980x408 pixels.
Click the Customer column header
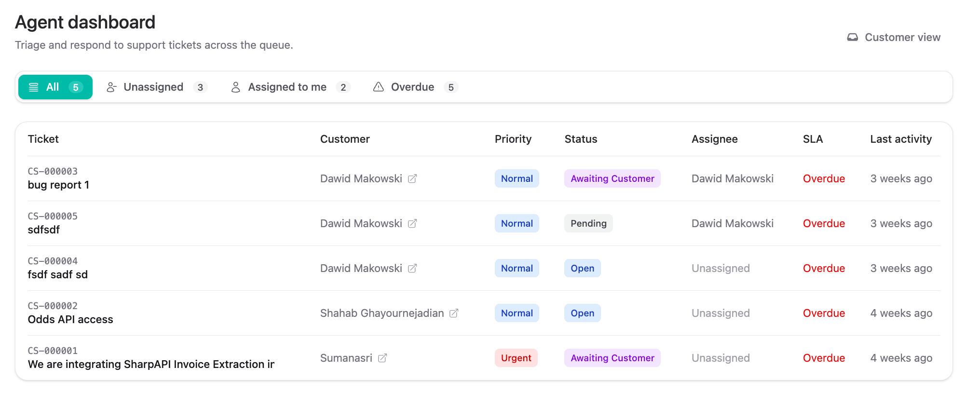click(345, 139)
